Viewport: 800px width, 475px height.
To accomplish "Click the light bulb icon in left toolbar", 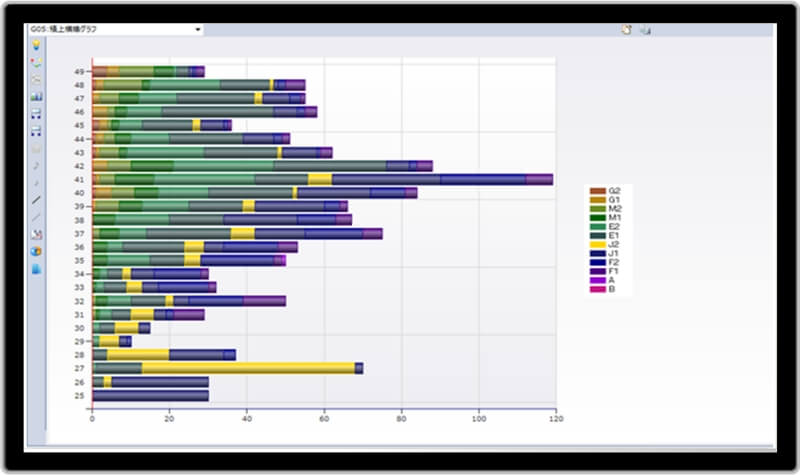I will pos(37,45).
